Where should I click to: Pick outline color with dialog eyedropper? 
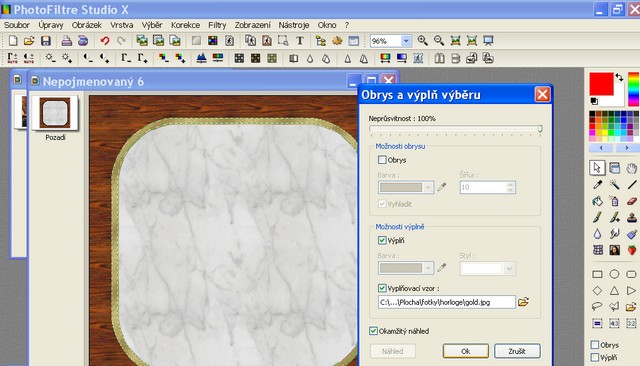pyautogui.click(x=442, y=187)
